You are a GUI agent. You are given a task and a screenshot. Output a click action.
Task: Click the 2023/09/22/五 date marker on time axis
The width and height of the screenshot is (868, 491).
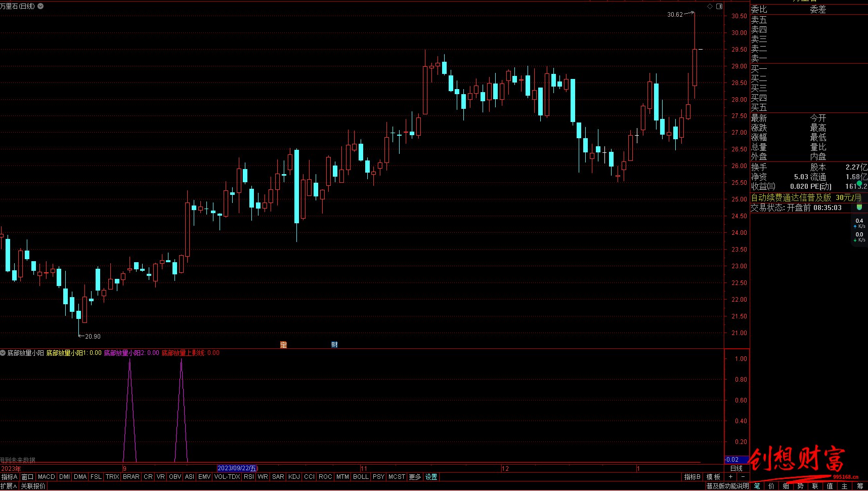click(x=237, y=468)
